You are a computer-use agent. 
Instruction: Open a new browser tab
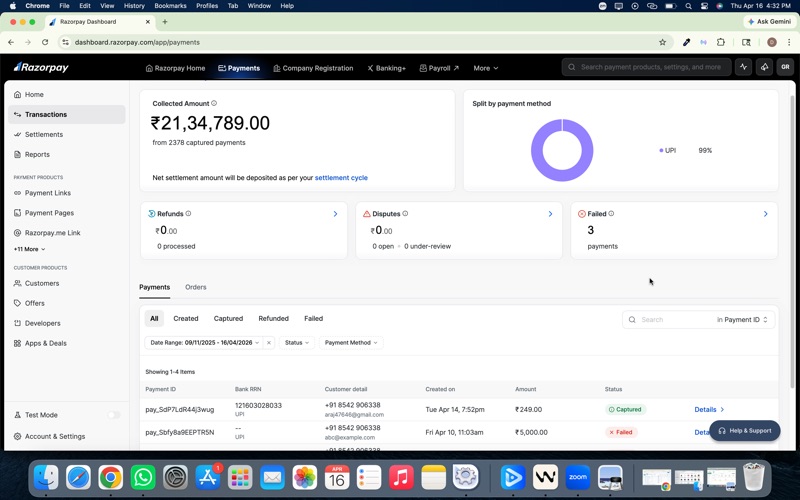point(165,22)
